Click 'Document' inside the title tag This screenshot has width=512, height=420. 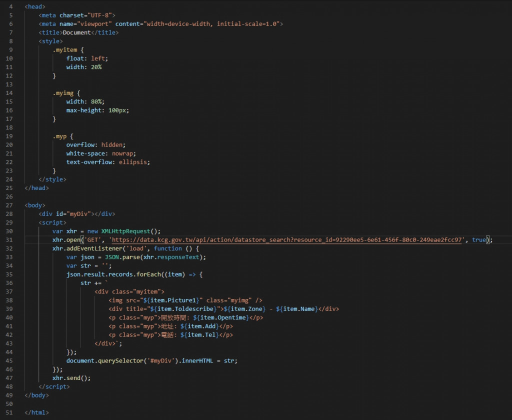[x=76, y=32]
